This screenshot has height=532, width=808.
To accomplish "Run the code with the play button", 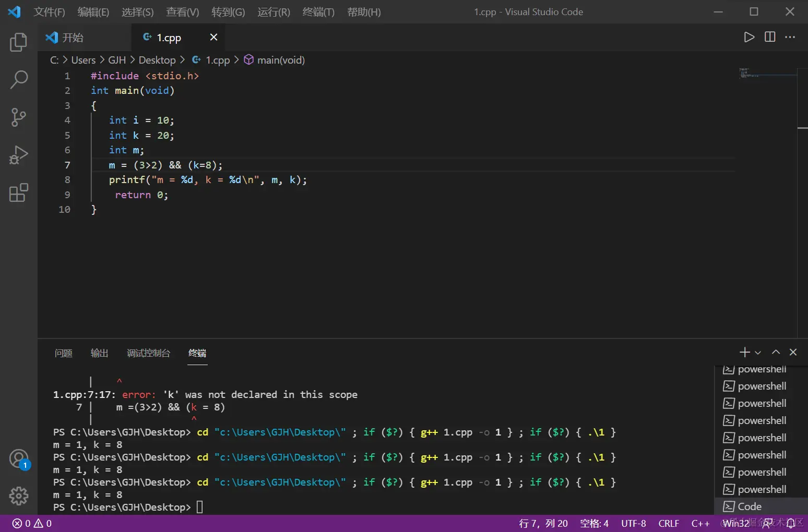I will [749, 37].
